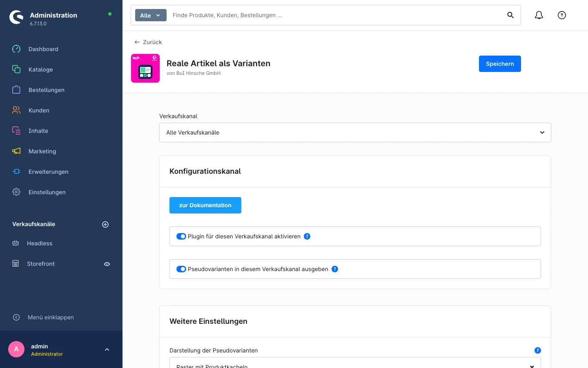Toggle Plugin für diesen Verkaufskanal aktivieren

[x=181, y=236]
